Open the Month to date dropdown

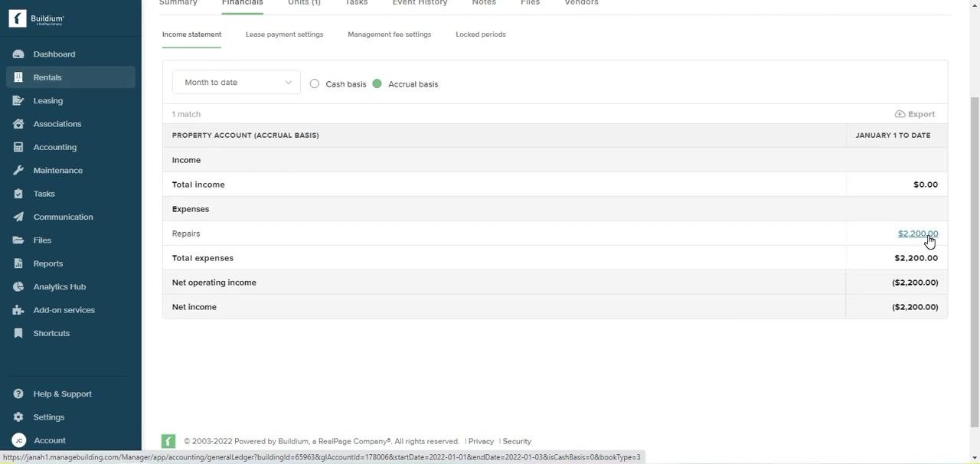click(x=237, y=83)
